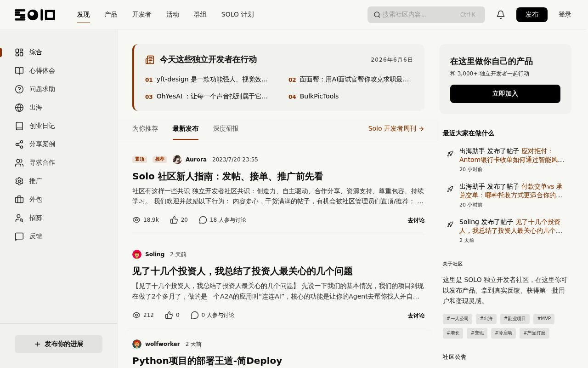588x368 pixels.
Task: Click the 置顶 badge
Action: tap(140, 160)
